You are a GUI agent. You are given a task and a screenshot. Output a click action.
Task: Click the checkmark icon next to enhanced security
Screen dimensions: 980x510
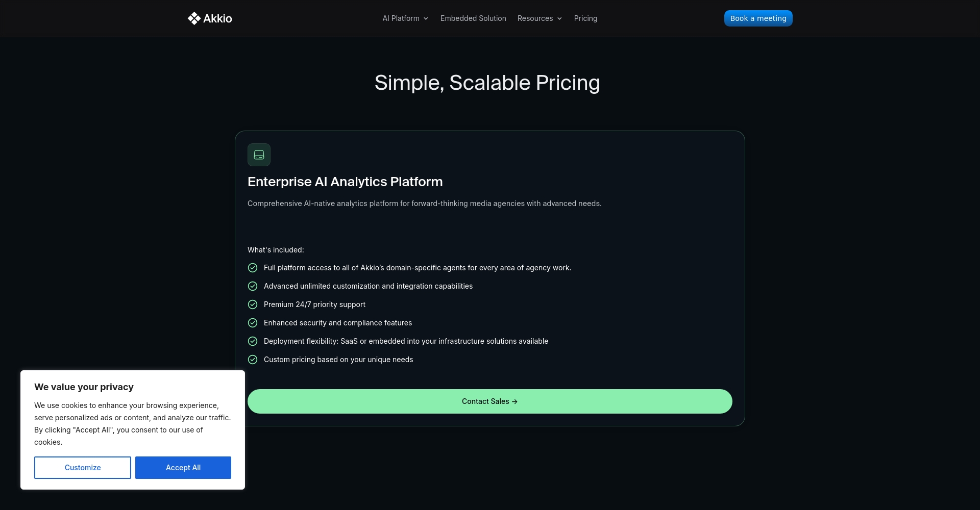pos(253,323)
